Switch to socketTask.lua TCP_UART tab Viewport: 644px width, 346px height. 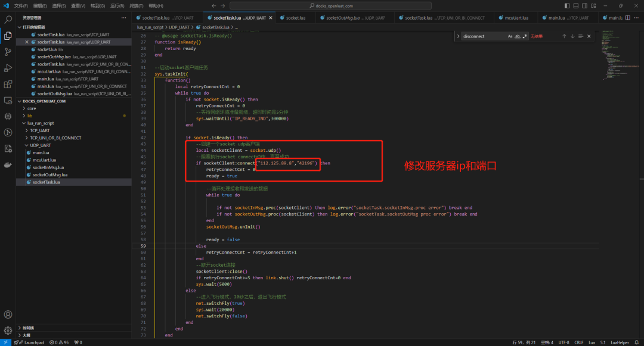click(168, 18)
